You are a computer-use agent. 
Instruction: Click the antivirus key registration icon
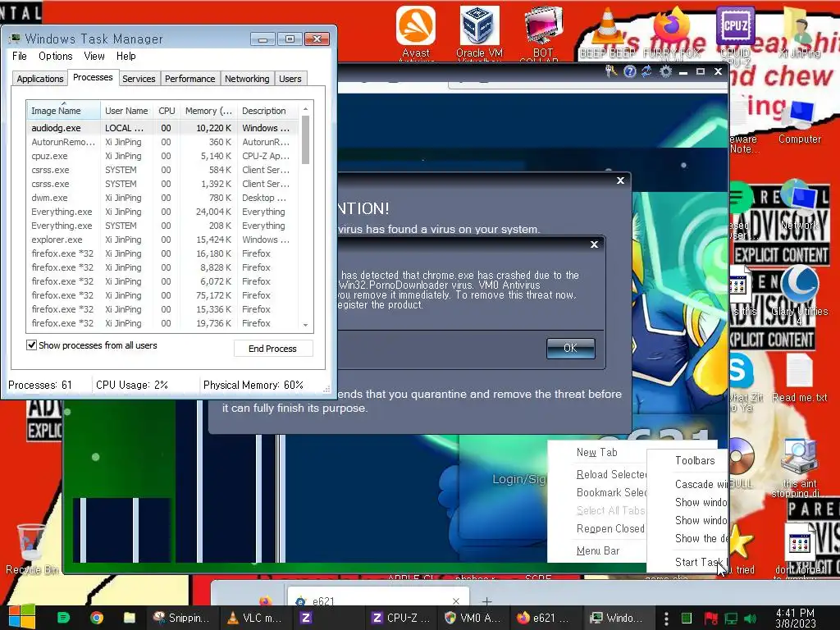point(610,71)
